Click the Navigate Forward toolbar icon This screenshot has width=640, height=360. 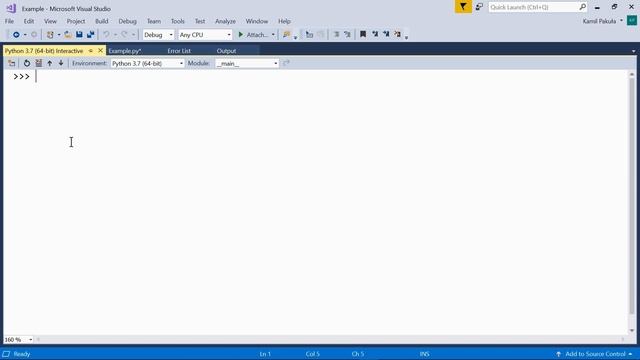click(x=34, y=35)
